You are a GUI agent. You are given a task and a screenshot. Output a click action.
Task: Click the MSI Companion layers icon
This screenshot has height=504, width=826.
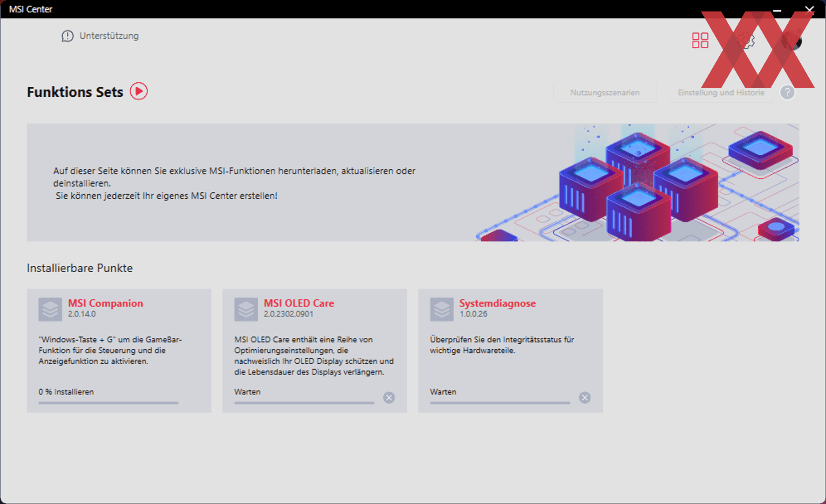pyautogui.click(x=50, y=309)
